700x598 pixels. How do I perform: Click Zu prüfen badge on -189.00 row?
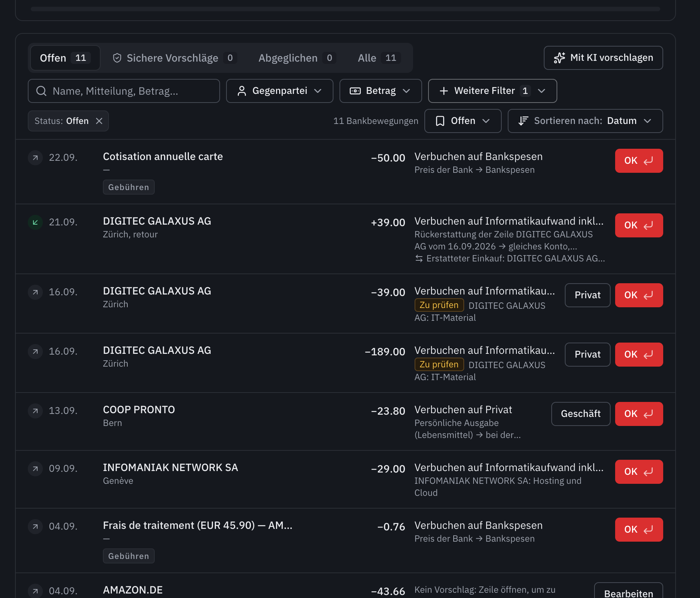[439, 364]
